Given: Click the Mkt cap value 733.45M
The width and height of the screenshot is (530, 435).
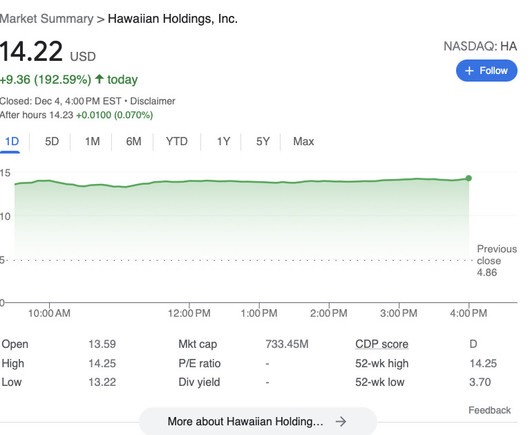Looking at the screenshot, I should (287, 344).
